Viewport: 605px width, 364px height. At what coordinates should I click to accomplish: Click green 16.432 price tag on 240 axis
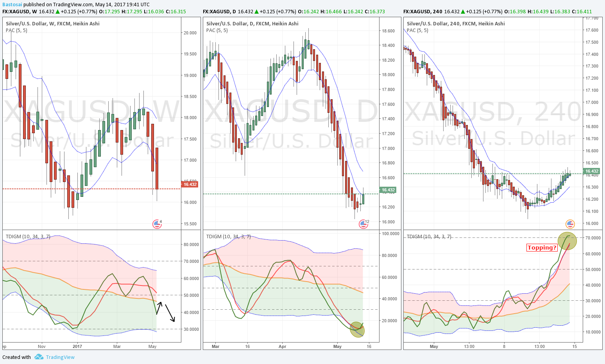point(591,171)
